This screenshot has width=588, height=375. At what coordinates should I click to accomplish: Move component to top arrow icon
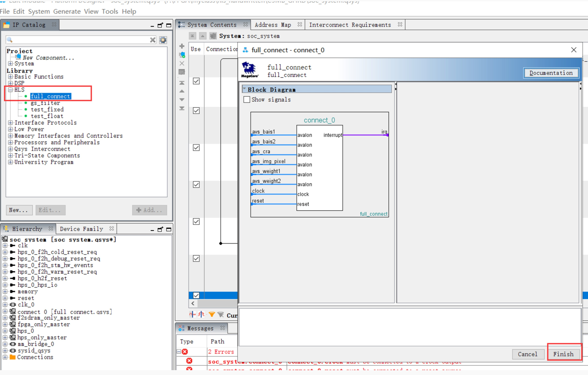182,83
